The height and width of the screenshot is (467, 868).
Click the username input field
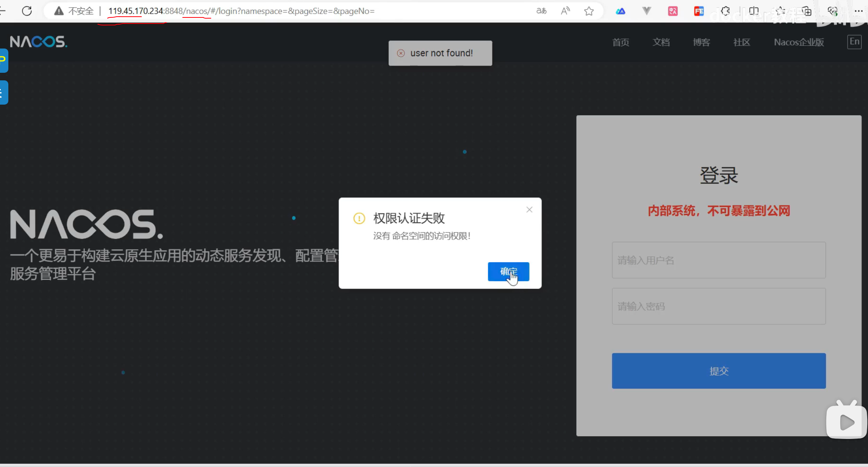[719, 260]
